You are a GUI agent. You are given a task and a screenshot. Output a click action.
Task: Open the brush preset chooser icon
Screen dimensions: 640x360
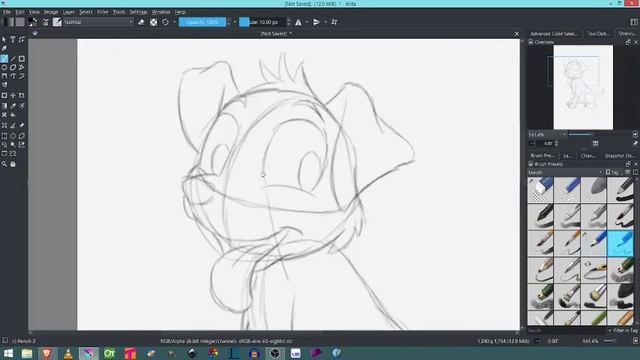tap(57, 22)
